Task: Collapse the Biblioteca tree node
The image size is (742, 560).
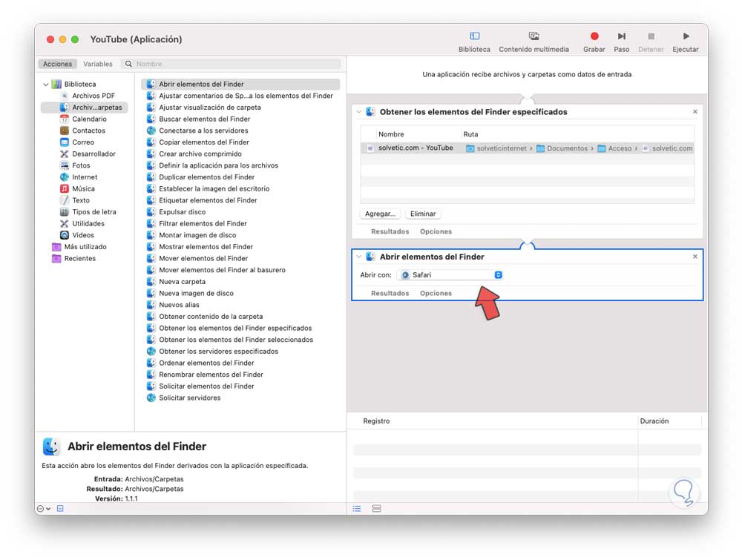Action: pyautogui.click(x=46, y=85)
